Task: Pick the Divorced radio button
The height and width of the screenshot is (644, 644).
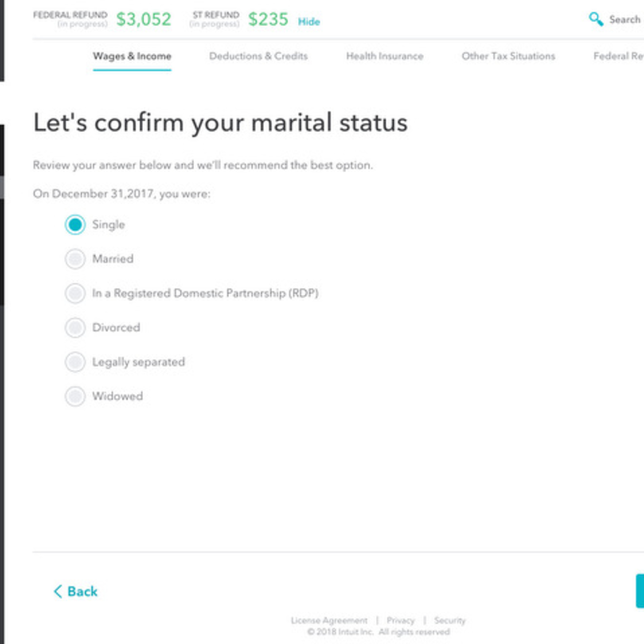Action: [75, 328]
